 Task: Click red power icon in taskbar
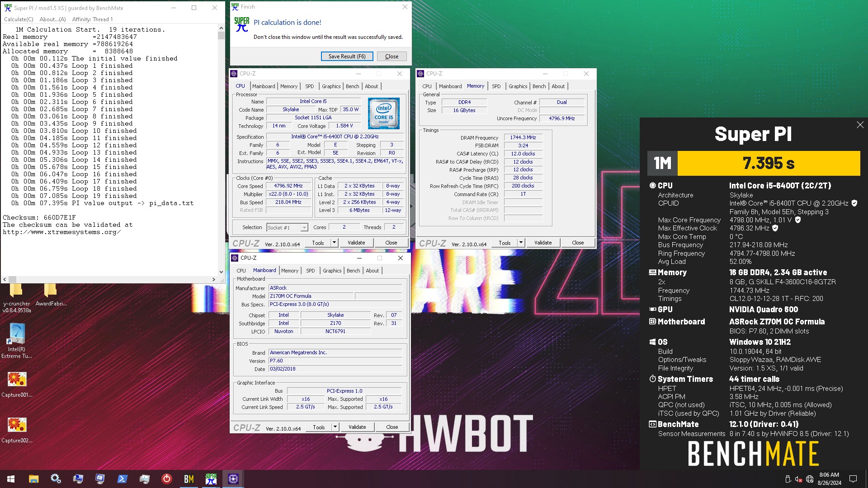tap(166, 479)
